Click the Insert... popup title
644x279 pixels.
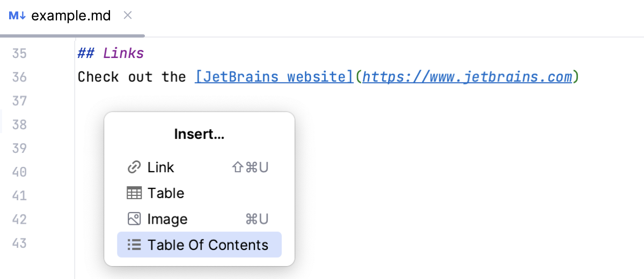199,134
